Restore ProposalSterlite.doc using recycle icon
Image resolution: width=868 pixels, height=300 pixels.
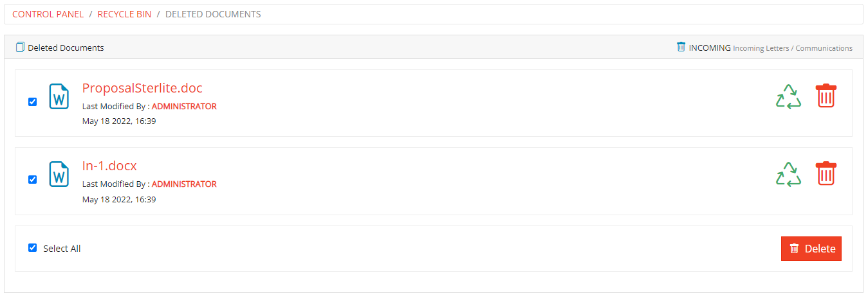(x=788, y=96)
